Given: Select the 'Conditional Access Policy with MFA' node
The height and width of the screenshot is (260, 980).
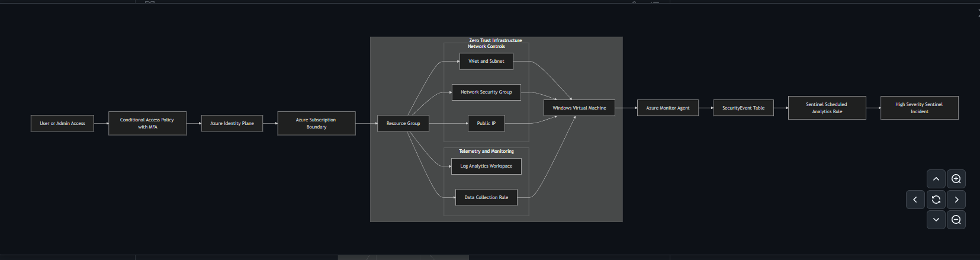Looking at the screenshot, I should tap(147, 123).
